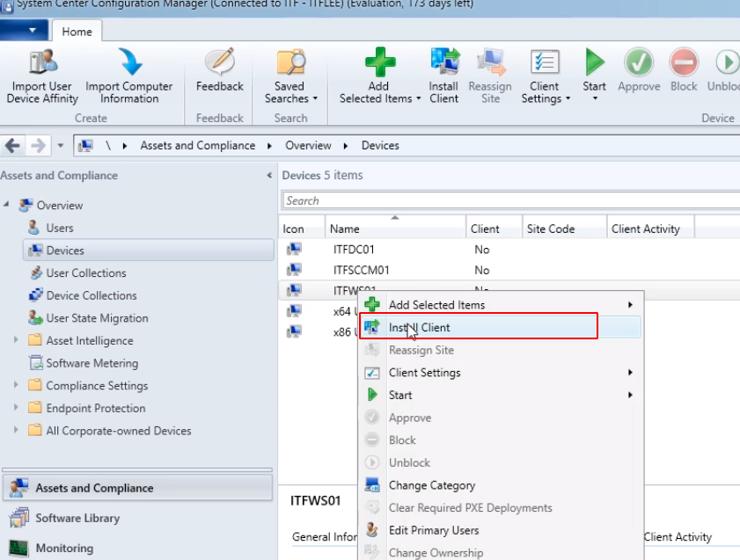Click Block in the context menu
The width and height of the screenshot is (740, 560).
tap(501, 440)
